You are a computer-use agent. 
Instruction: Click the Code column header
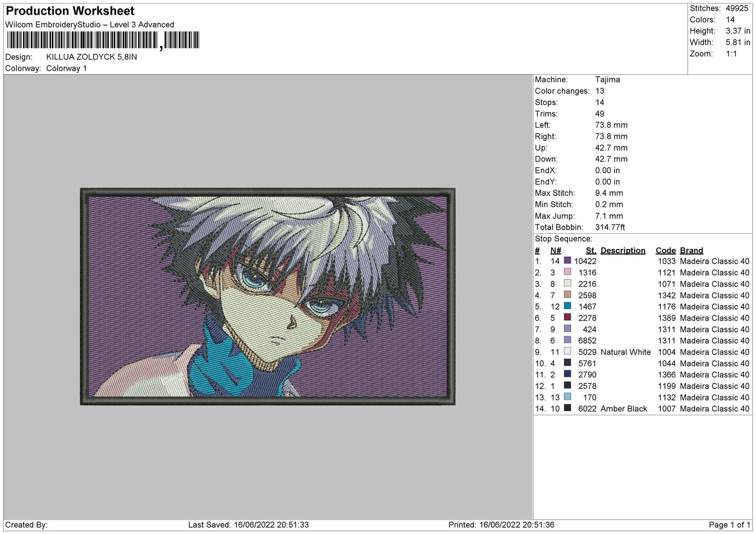(665, 251)
